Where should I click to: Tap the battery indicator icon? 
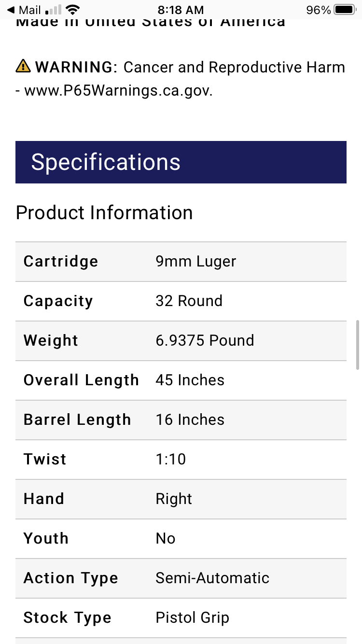(345, 10)
